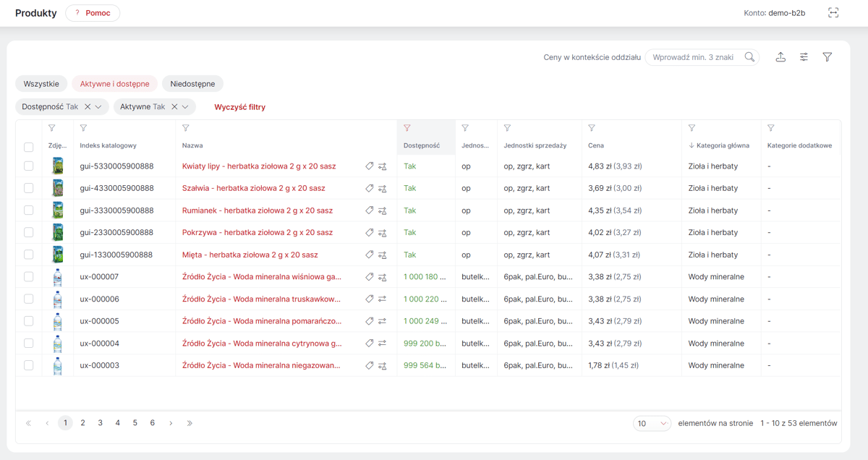Open the column settings sliders icon
The width and height of the screenshot is (868, 460).
click(x=804, y=57)
